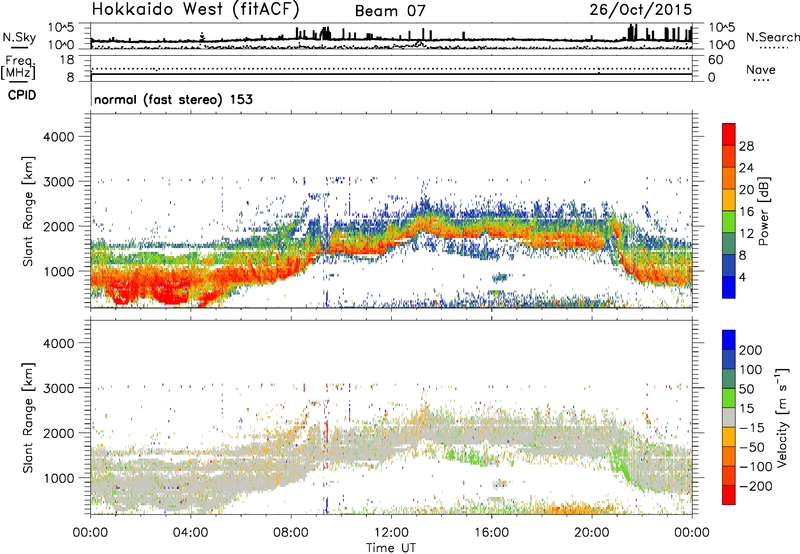This screenshot has height=554, width=800.
Task: Pick the bright blue top segment of the velocity color bar
Action: pos(729,340)
